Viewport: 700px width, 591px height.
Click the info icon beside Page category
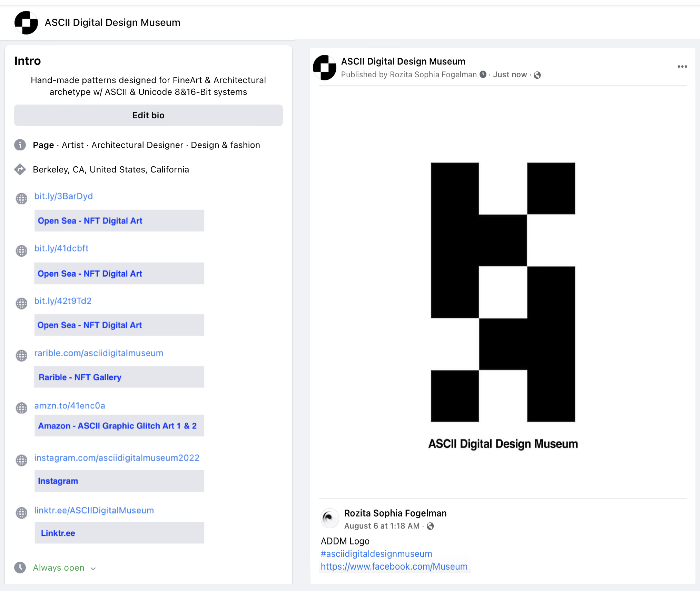click(20, 145)
